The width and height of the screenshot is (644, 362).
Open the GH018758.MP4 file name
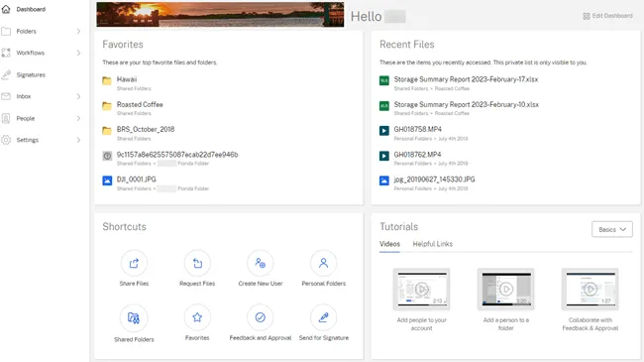[418, 129]
